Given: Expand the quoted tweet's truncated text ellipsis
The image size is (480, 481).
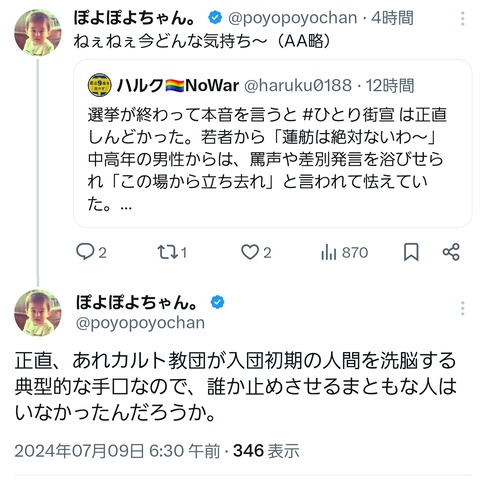Looking at the screenshot, I should pos(126,207).
